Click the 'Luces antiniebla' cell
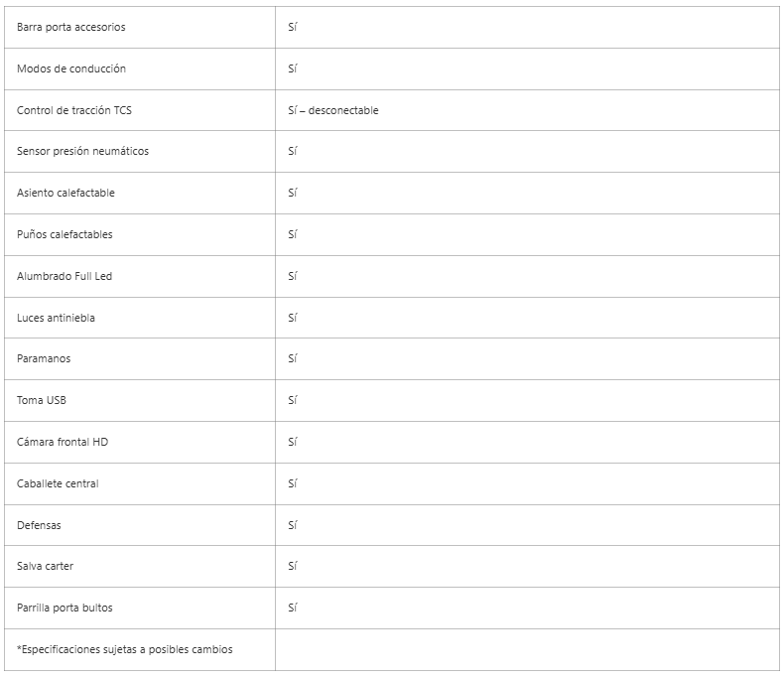 57,318
